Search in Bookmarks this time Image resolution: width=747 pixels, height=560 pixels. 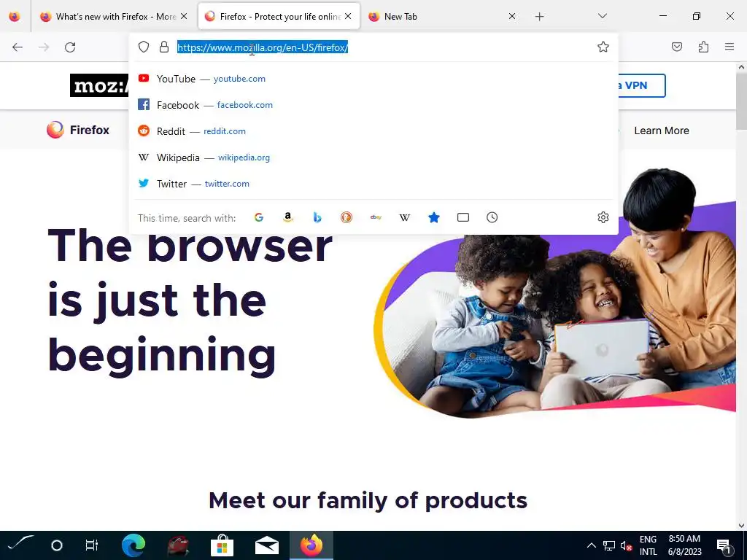[434, 217]
